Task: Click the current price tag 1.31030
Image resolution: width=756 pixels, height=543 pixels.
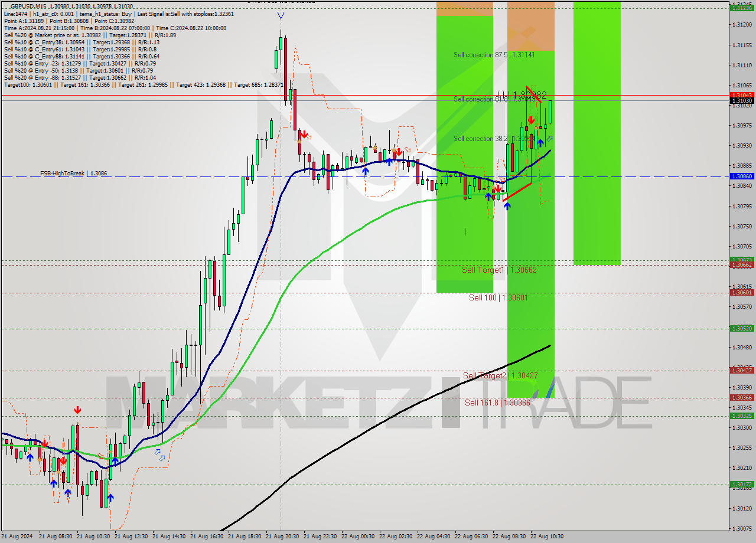Action: pos(742,101)
